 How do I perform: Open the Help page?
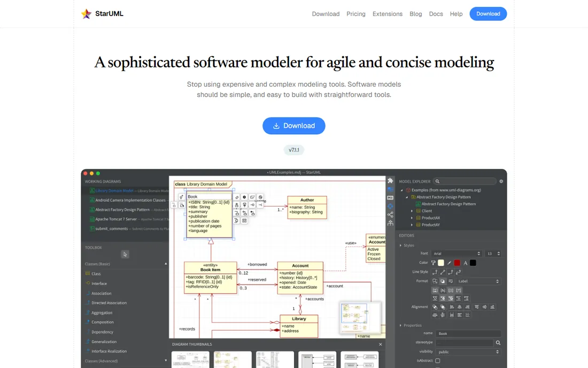pos(456,14)
